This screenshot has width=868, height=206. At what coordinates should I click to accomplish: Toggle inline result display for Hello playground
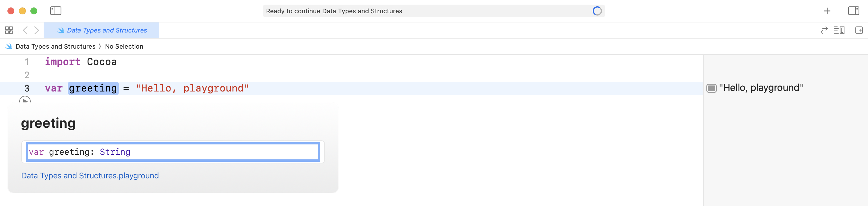pyautogui.click(x=712, y=88)
